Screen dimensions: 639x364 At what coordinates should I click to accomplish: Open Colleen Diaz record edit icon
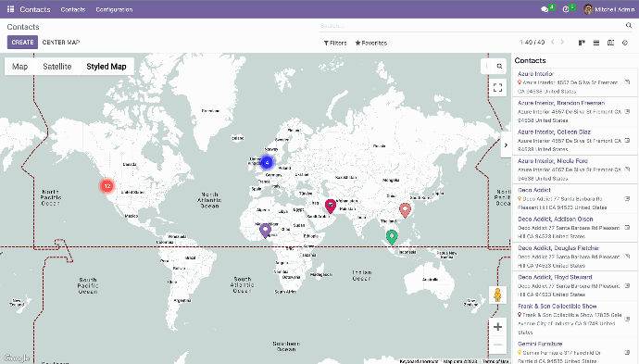[x=627, y=140]
